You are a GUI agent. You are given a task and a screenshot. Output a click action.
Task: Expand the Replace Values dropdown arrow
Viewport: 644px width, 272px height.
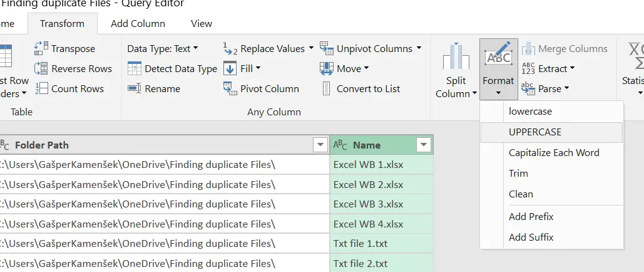pyautogui.click(x=311, y=48)
